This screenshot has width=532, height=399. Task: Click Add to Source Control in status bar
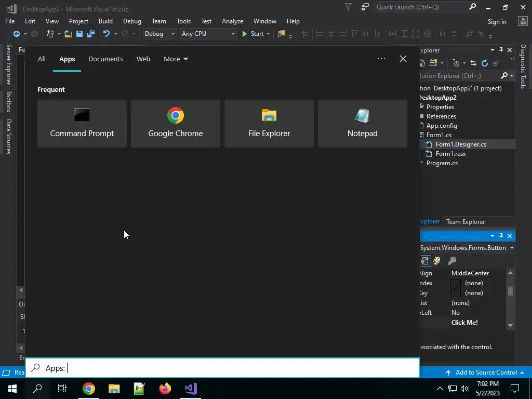(486, 373)
